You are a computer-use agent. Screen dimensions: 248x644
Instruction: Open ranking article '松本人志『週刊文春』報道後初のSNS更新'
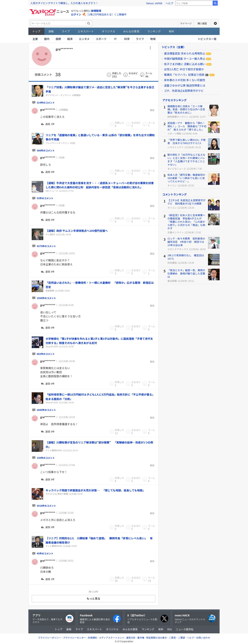[x=186, y=178]
